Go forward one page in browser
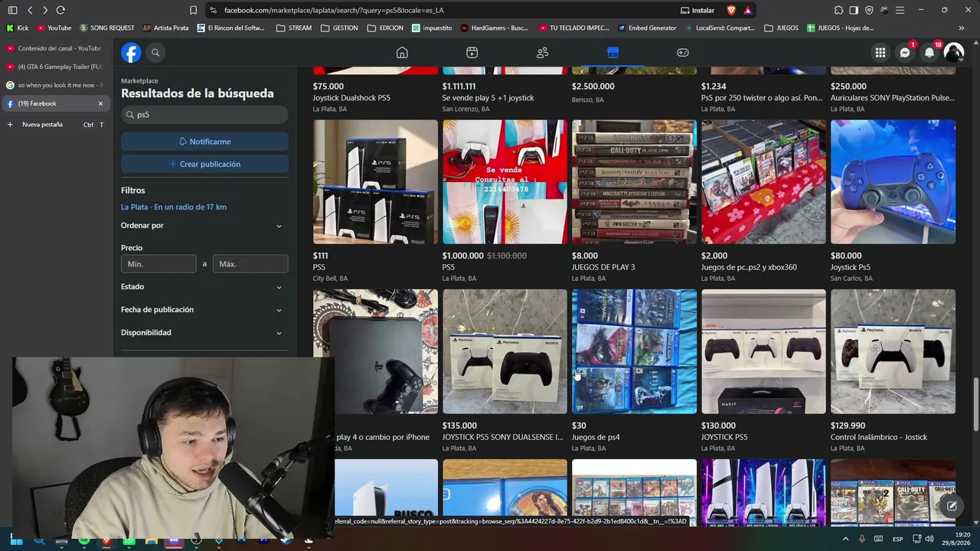 [x=45, y=10]
